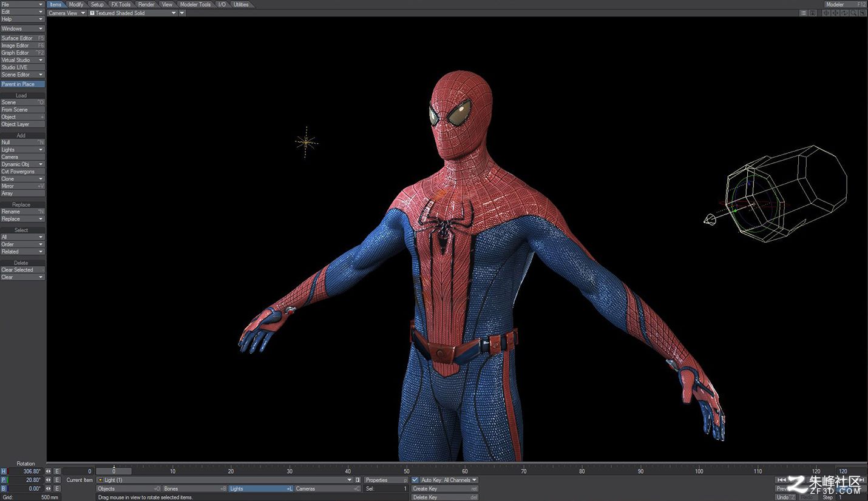This screenshot has height=501, width=868.
Task: Switch to the Modify tab
Action: pos(76,4)
